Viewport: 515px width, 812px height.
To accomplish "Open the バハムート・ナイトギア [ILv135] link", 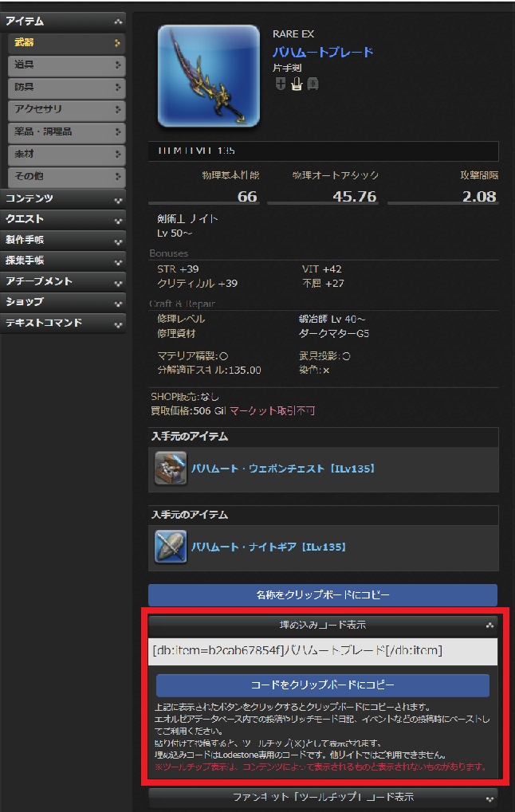I will (269, 547).
